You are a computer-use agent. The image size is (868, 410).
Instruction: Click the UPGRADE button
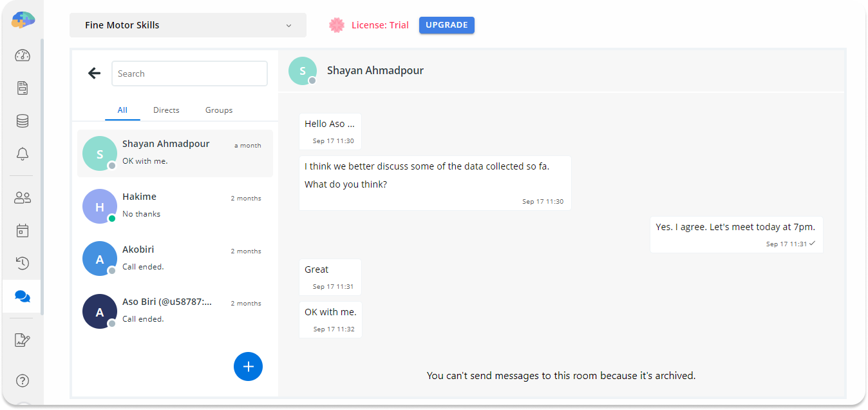(446, 24)
